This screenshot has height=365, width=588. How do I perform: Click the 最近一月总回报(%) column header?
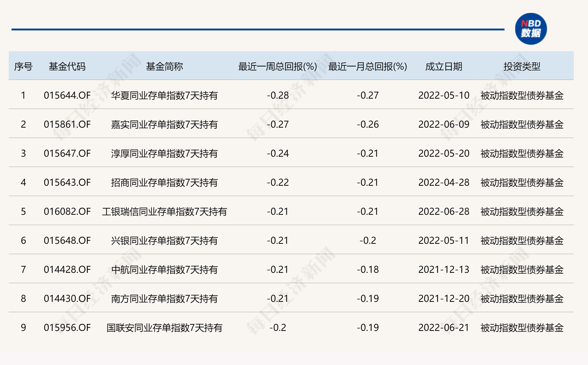pyautogui.click(x=368, y=66)
